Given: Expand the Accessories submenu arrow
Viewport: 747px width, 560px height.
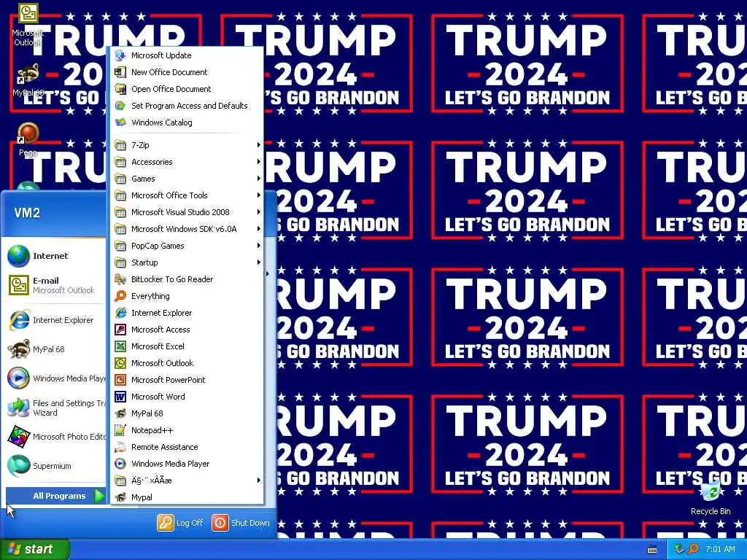Looking at the screenshot, I should pyautogui.click(x=259, y=162).
